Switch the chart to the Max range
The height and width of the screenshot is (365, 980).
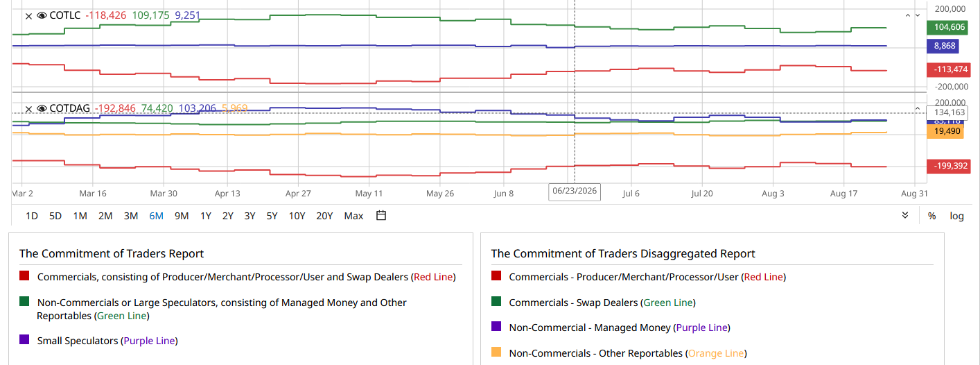[353, 216]
